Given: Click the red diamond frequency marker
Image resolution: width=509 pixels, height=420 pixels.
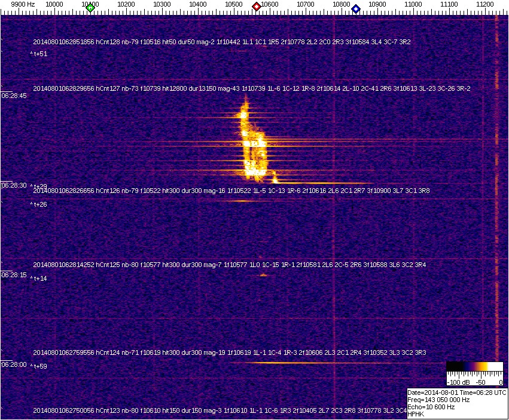Looking at the screenshot, I should [257, 7].
